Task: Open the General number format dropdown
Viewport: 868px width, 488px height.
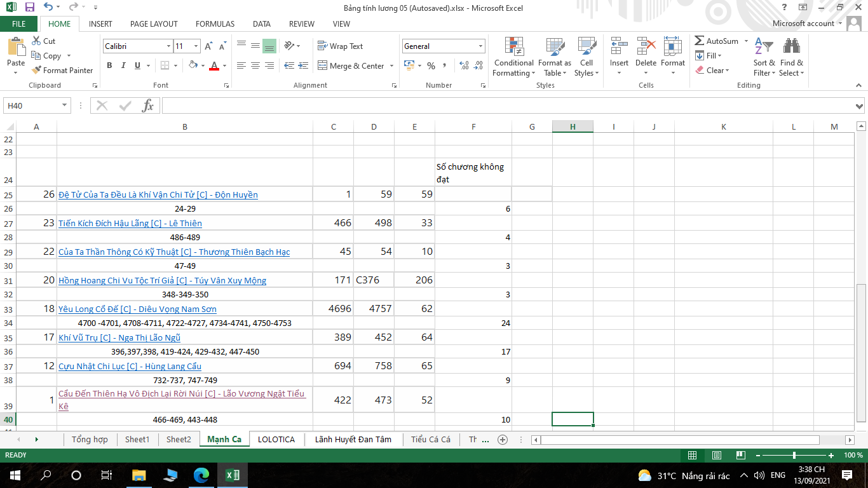Action: pyautogui.click(x=480, y=46)
